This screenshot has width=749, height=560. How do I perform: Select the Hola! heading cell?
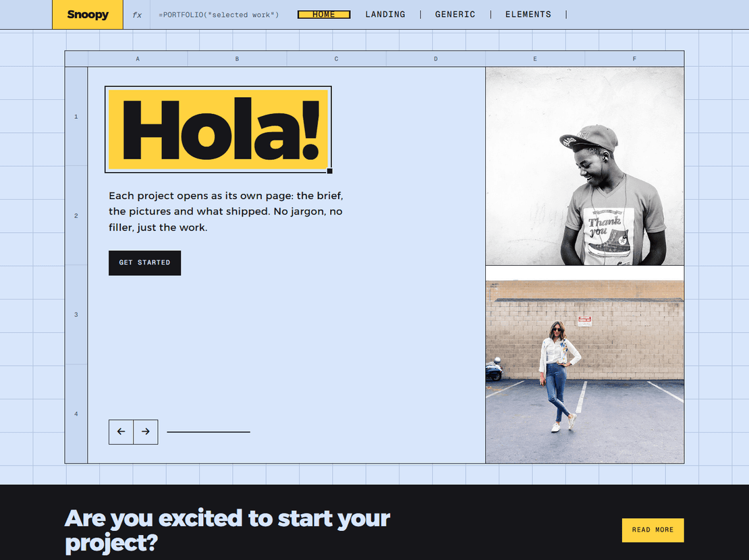click(219, 130)
